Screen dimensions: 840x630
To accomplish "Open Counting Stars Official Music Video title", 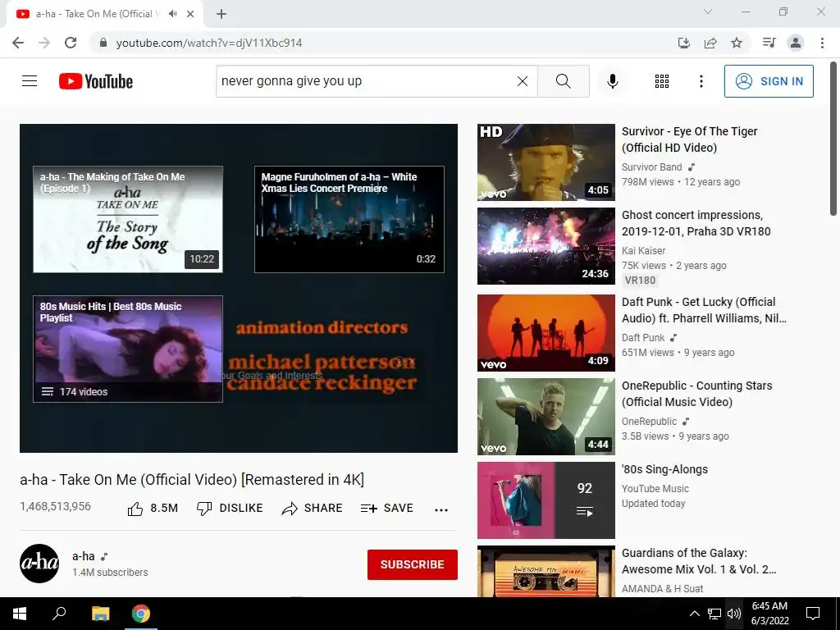I will (x=696, y=394).
